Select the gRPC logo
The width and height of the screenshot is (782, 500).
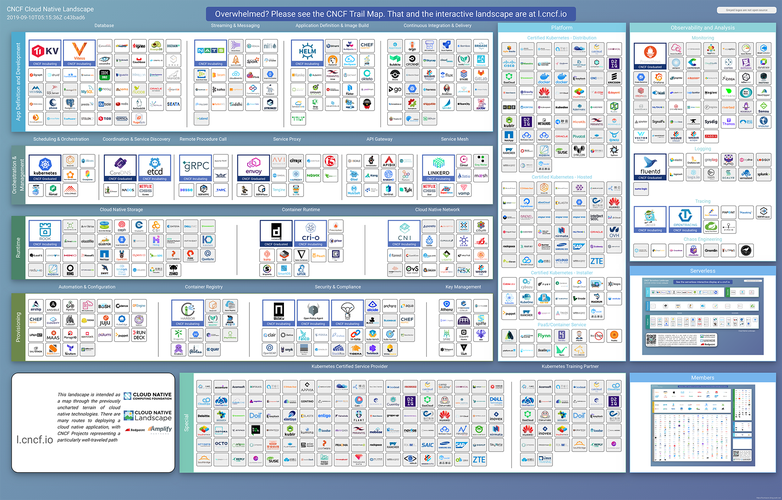coord(196,168)
